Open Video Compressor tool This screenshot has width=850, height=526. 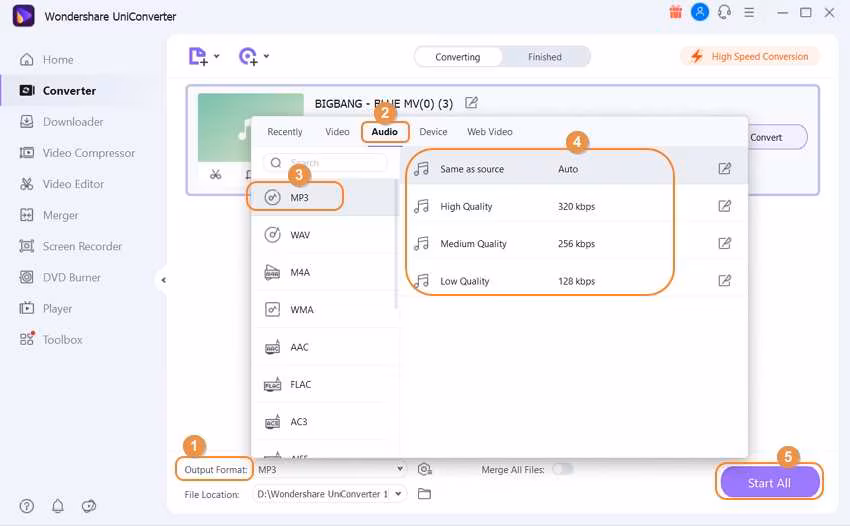77,153
